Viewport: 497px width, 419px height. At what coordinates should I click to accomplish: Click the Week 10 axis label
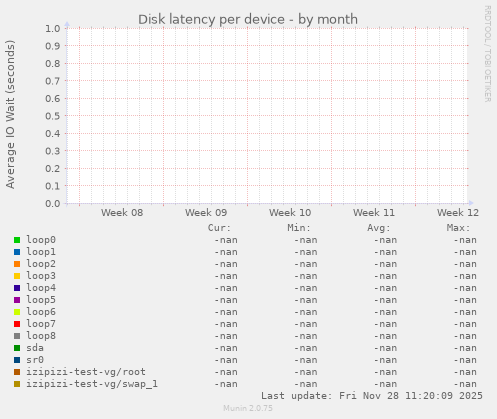tap(290, 213)
